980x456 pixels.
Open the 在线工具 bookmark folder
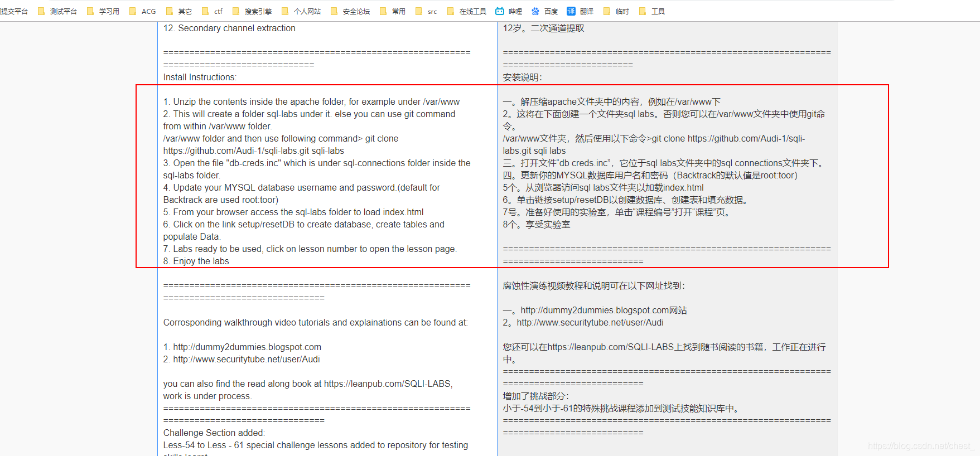click(x=467, y=11)
